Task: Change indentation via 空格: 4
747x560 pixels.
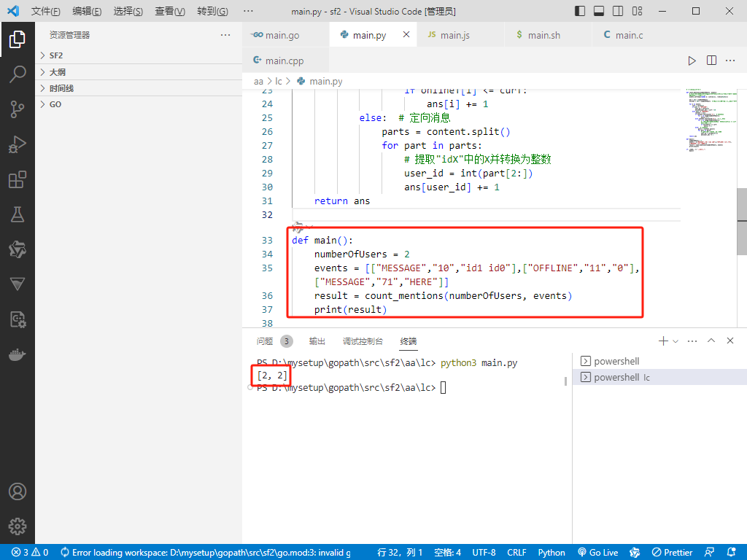Action: click(x=448, y=553)
